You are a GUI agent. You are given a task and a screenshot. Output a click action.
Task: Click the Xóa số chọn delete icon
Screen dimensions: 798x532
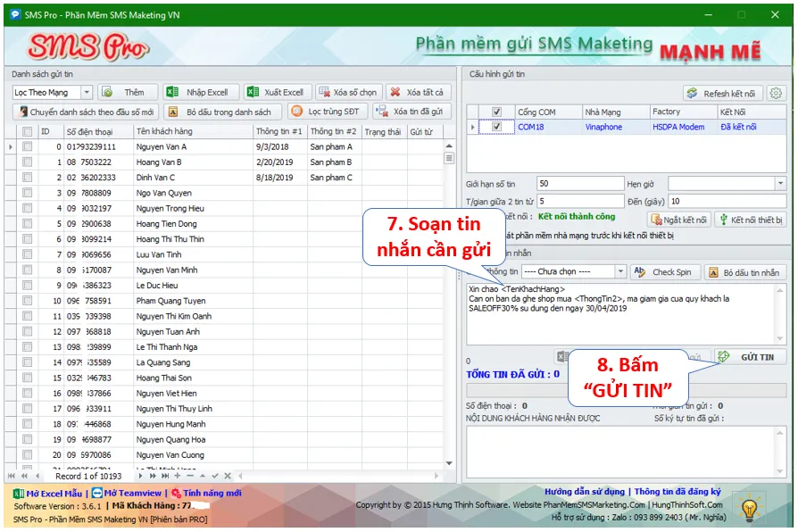(x=325, y=92)
